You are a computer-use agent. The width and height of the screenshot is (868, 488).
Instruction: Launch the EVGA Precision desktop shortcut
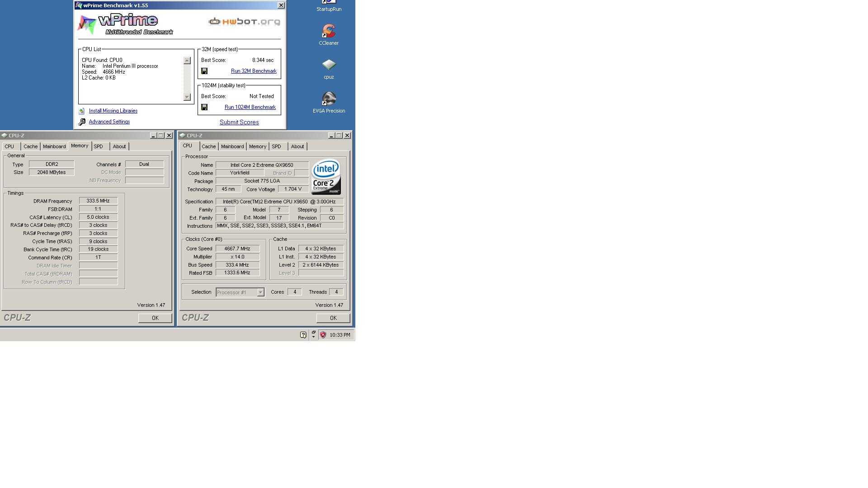[329, 103]
